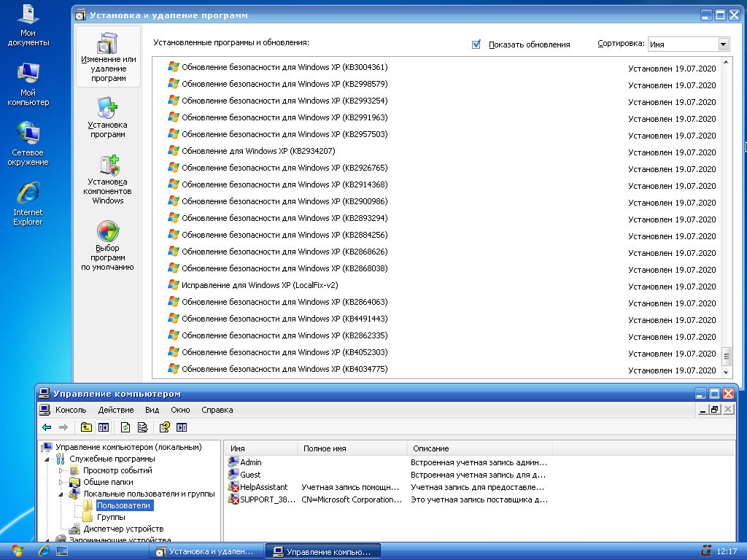Toggle the action pane toolbar icon
747x560 pixels.
182,427
